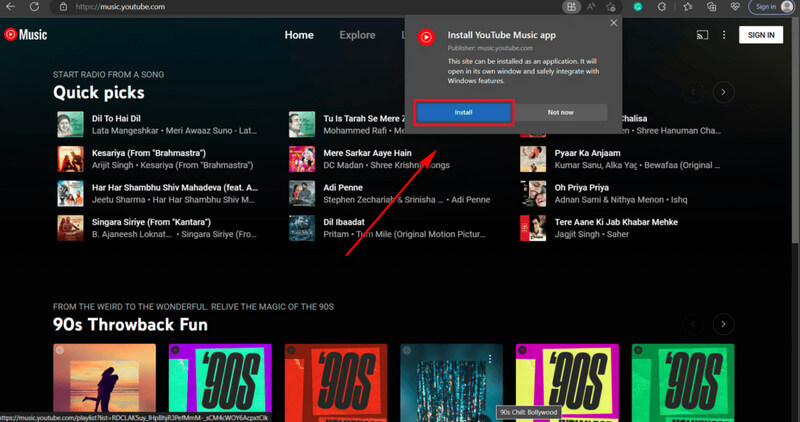Click the Install button
Viewport: 800px width, 422px height.
463,112
